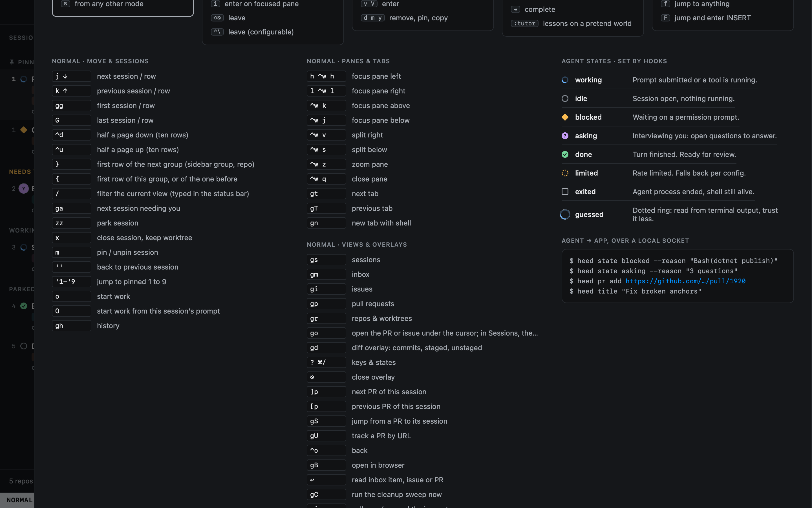This screenshot has width=812, height=508.
Task: Click the done state green checkmark icon
Action: pos(565,155)
